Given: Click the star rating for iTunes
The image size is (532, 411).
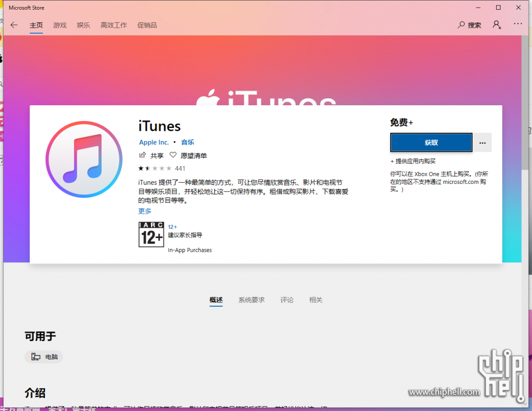Looking at the screenshot, I should click(155, 169).
